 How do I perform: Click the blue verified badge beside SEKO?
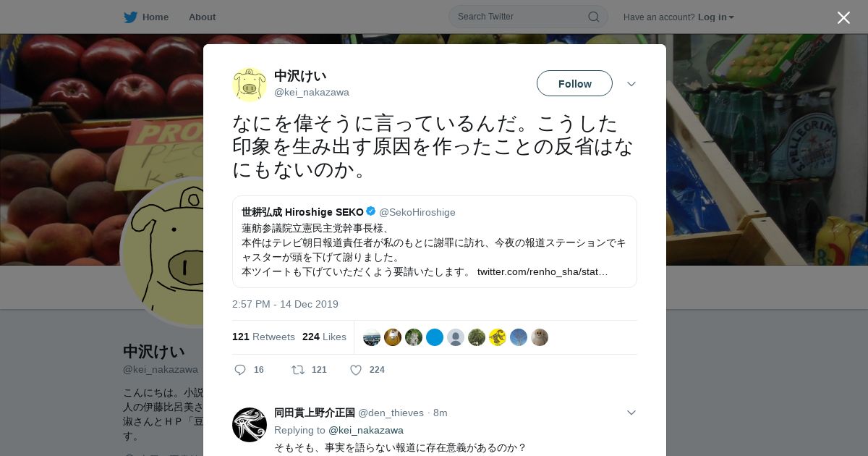tap(371, 211)
